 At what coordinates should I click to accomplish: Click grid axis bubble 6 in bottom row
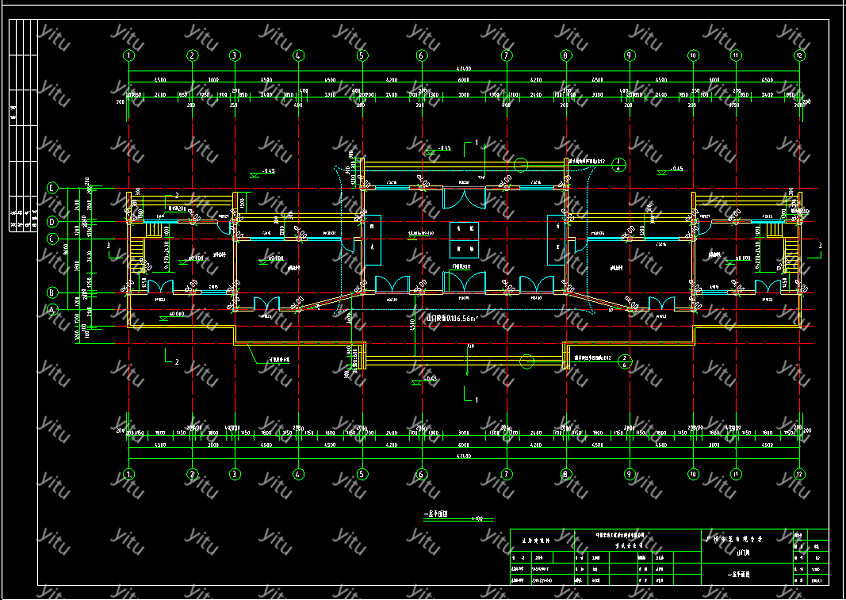click(x=422, y=474)
